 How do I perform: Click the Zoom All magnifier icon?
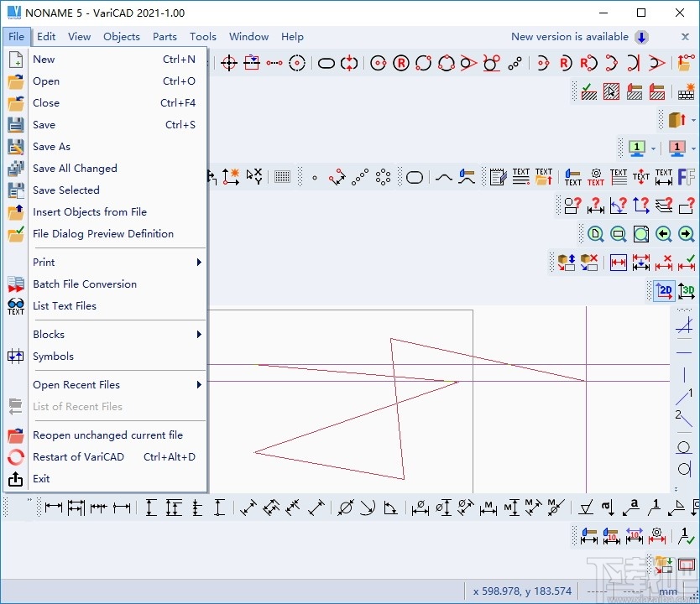[x=596, y=234]
